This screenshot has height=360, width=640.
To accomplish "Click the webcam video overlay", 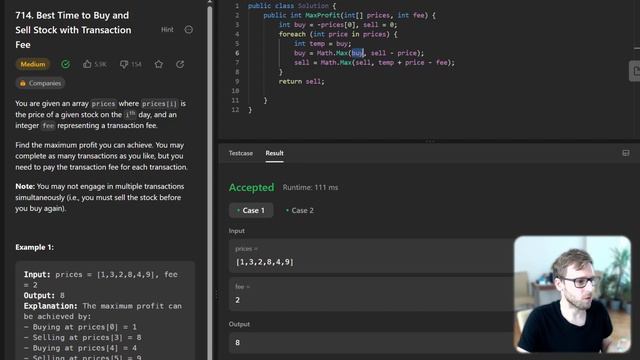I will tap(572, 294).
